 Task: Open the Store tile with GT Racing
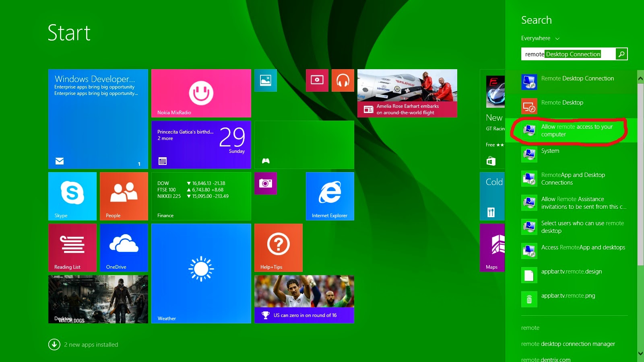click(492, 119)
